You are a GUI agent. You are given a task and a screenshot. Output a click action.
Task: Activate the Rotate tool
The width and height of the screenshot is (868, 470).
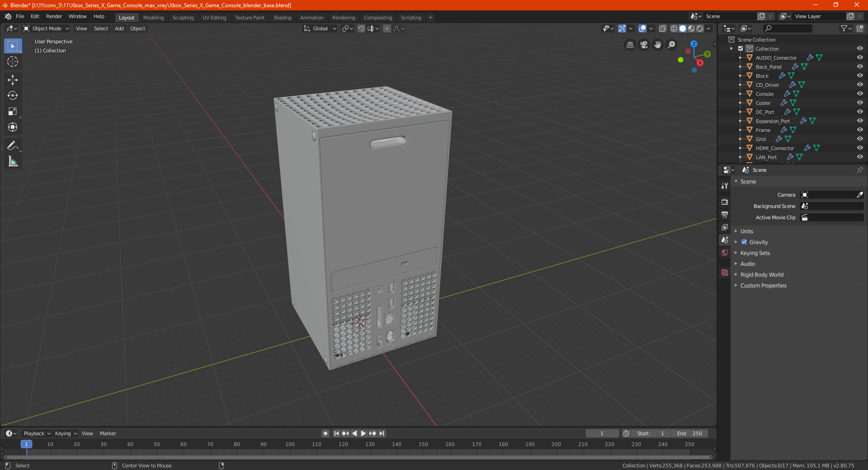pyautogui.click(x=13, y=96)
